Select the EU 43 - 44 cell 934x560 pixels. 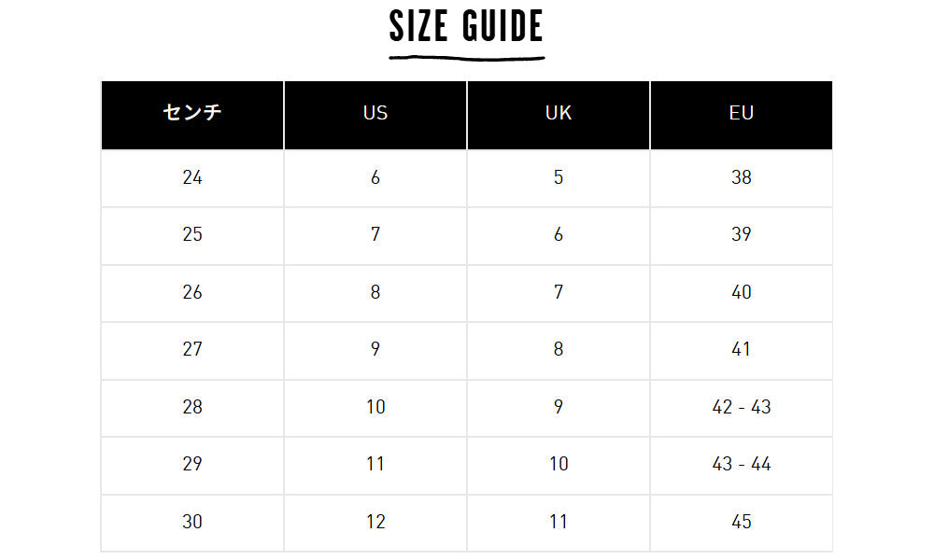click(x=742, y=465)
